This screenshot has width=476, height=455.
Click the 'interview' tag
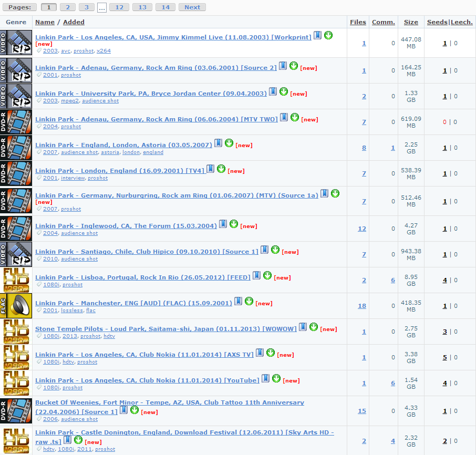click(73, 178)
